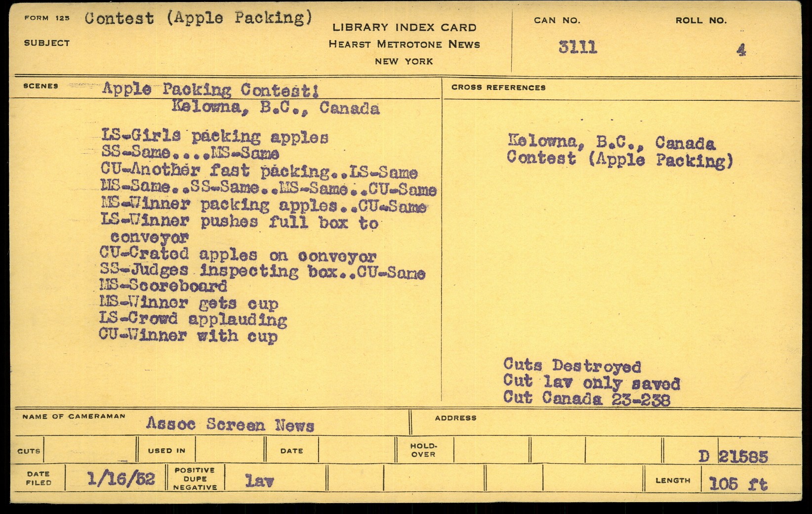Click the 'Cuts Destroyed' note

[572, 366]
